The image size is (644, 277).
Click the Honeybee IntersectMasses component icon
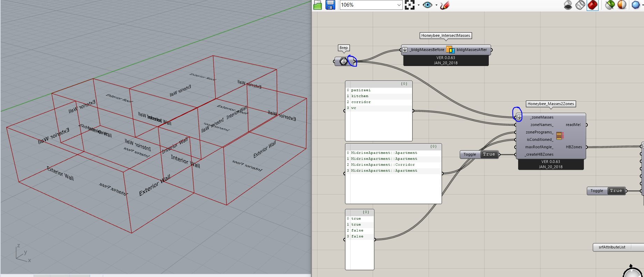pos(450,50)
